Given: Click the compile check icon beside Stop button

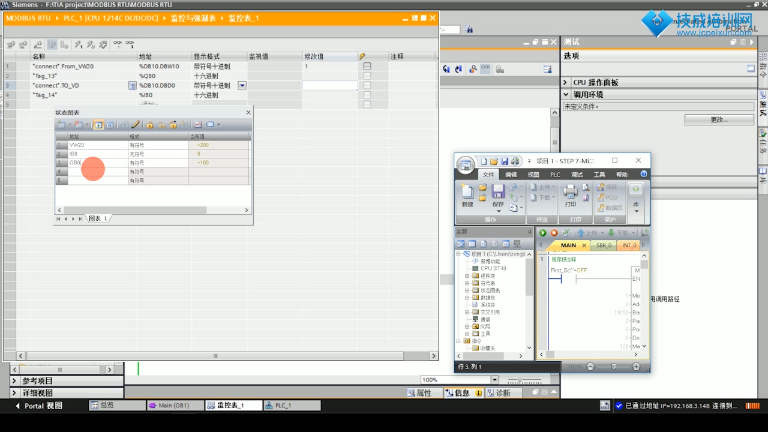Looking at the screenshot, I should [x=566, y=233].
